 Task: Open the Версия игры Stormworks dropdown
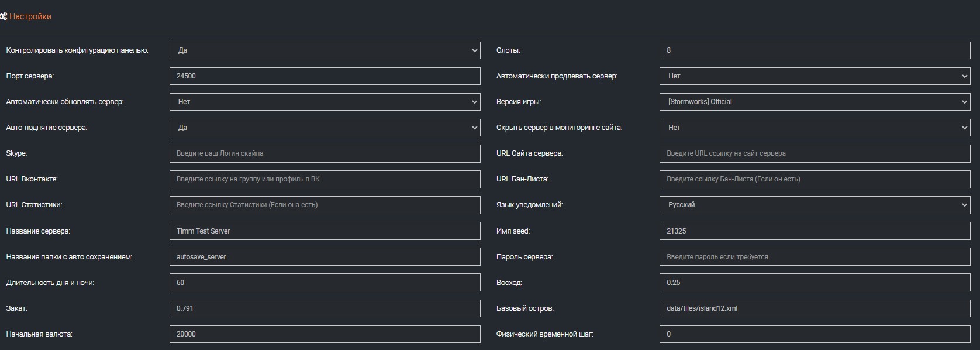(x=815, y=102)
